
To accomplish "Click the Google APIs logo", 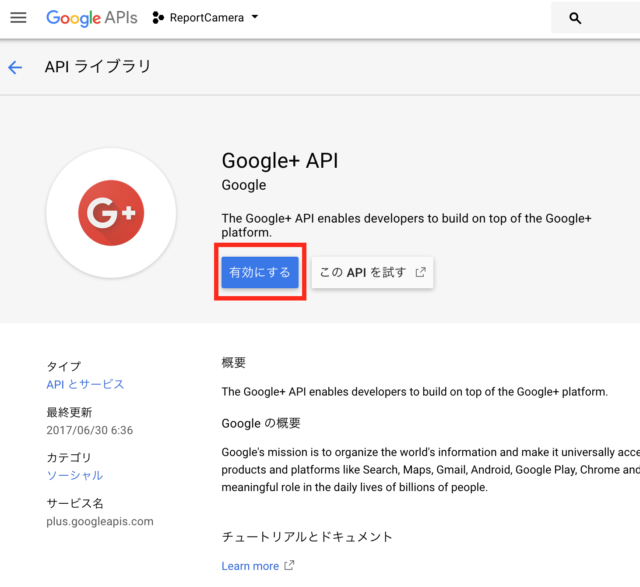I will (92, 18).
